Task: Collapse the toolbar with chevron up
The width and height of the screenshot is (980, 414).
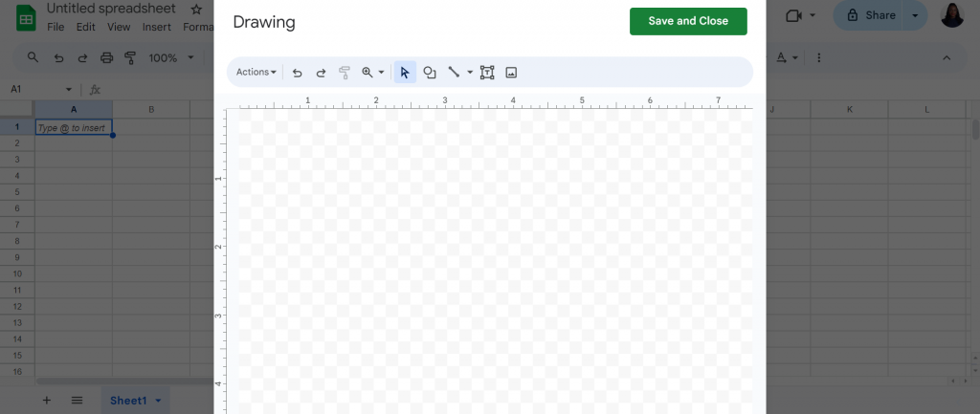Action: coord(947,58)
